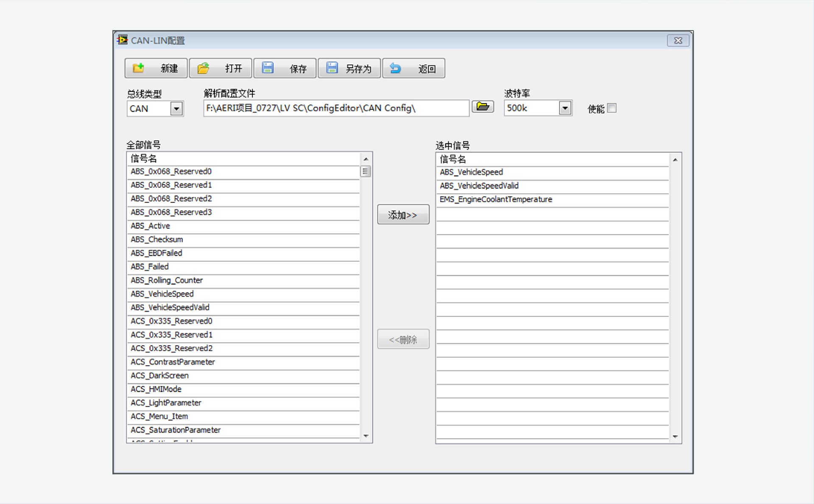Browse for config file with folder icon

[x=483, y=107]
